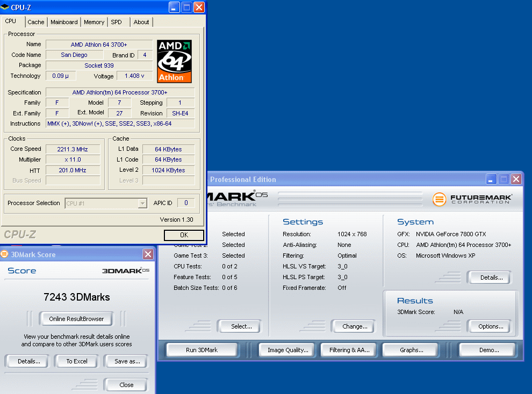Image resolution: width=532 pixels, height=394 pixels.
Task: Click the Multiplier value x 11.0
Action: pos(73,159)
